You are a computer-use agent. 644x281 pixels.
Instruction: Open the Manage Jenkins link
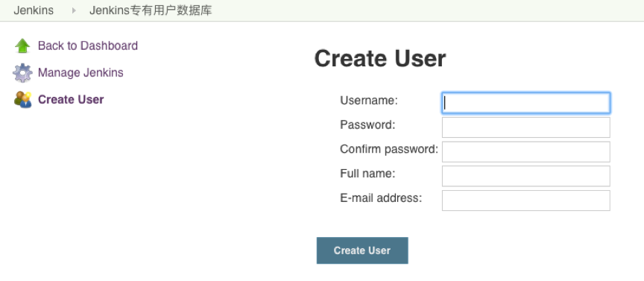tap(80, 73)
